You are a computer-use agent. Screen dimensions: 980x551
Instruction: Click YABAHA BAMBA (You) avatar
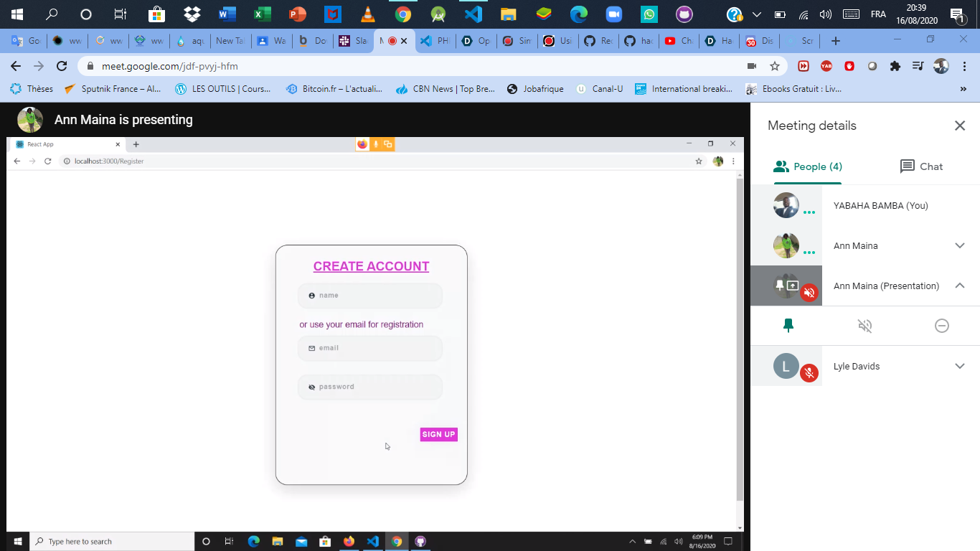[x=786, y=205]
